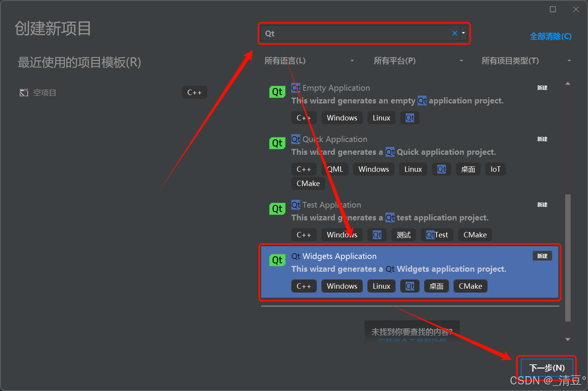Viewport: 588px width, 391px height.
Task: Click the QML tag in Quick Application
Action: coord(335,169)
